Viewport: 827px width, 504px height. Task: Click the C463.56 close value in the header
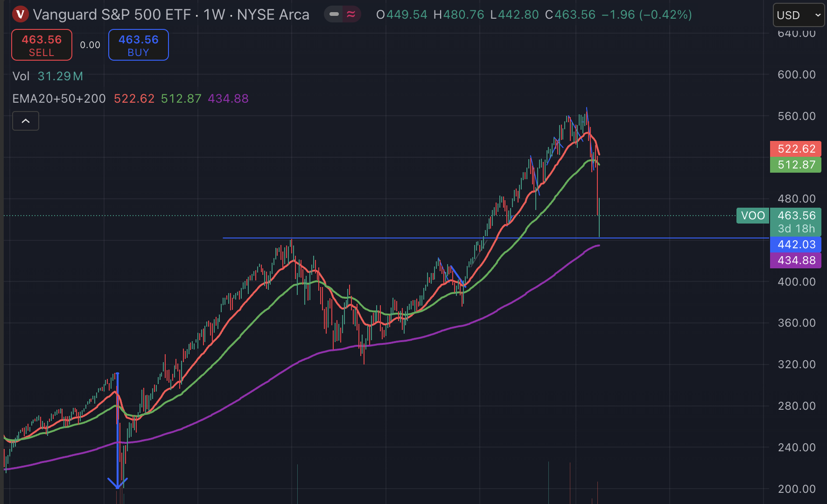570,15
